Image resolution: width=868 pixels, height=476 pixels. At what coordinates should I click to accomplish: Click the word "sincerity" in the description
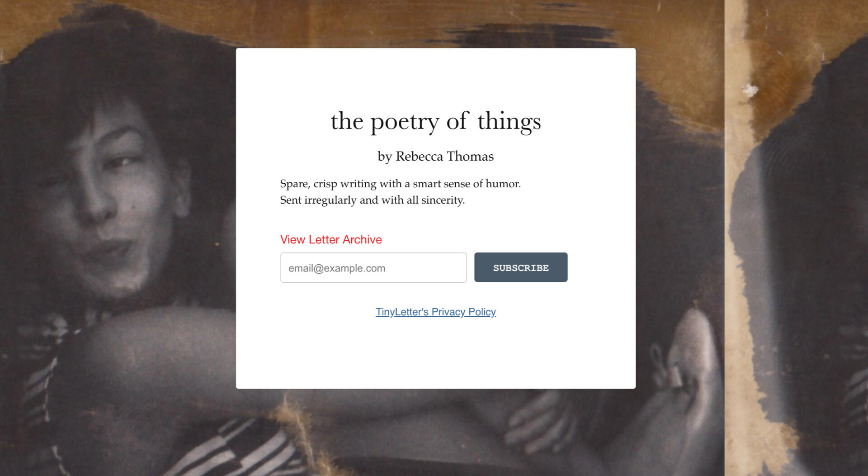pyautogui.click(x=442, y=200)
